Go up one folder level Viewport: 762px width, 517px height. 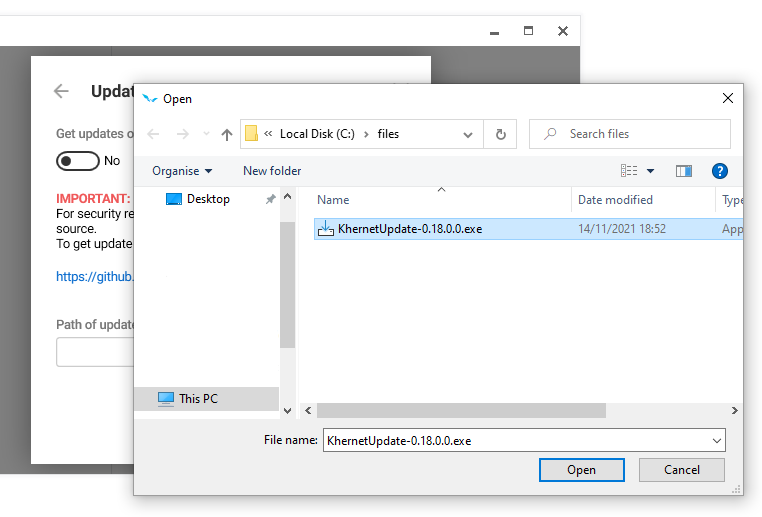tap(227, 134)
